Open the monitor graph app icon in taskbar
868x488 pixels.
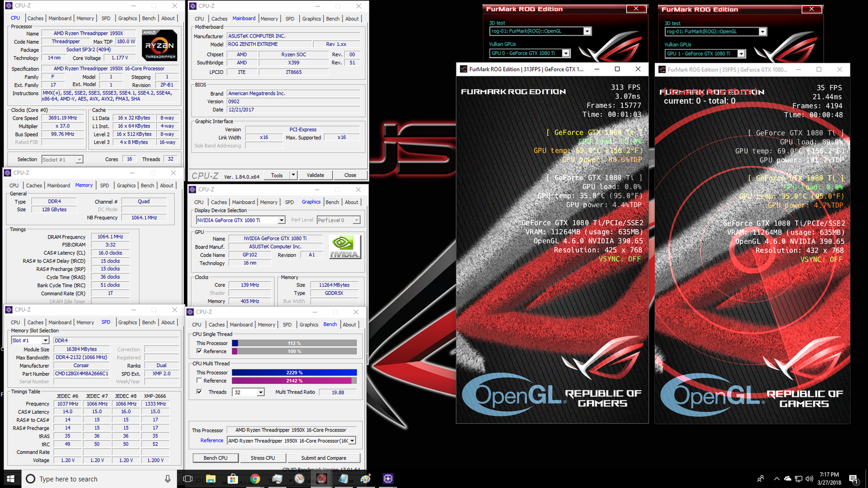pyautogui.click(x=277, y=479)
